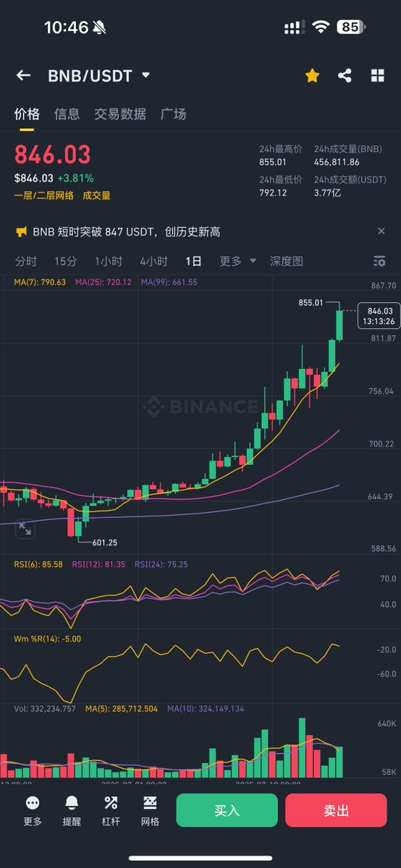Tap the RSI(24): 75.25 label

point(161,564)
